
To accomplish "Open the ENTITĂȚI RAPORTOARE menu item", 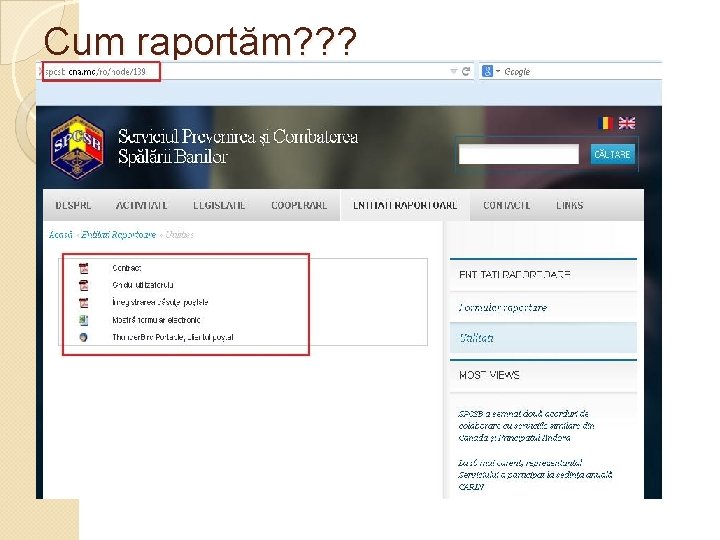I will pos(405,205).
